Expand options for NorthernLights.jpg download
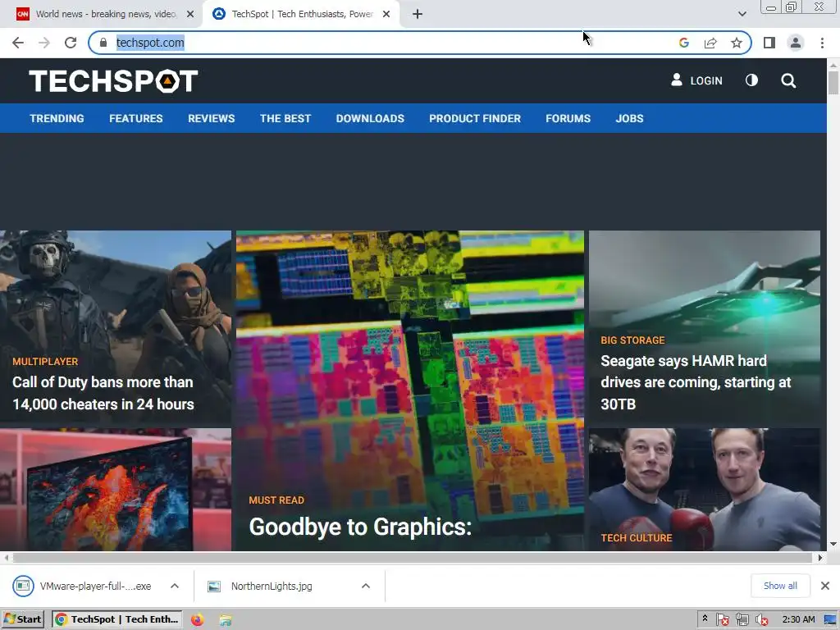Viewport: 840px width, 630px height. (x=366, y=586)
